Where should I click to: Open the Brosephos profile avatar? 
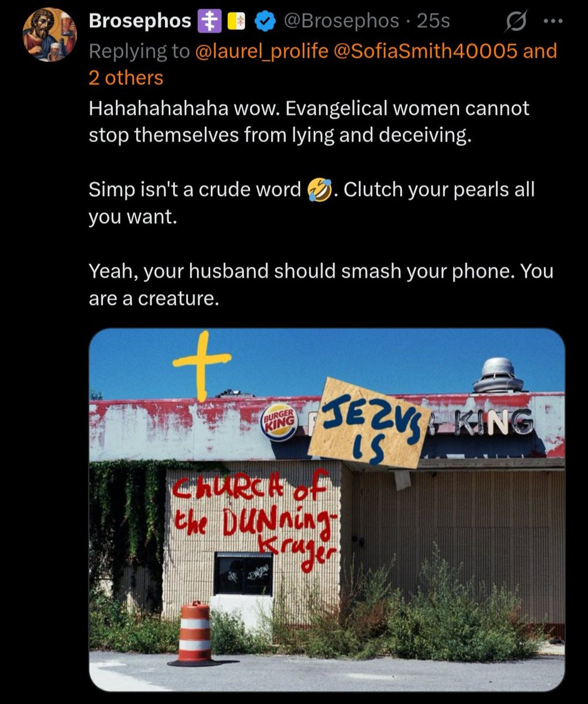click(x=49, y=35)
